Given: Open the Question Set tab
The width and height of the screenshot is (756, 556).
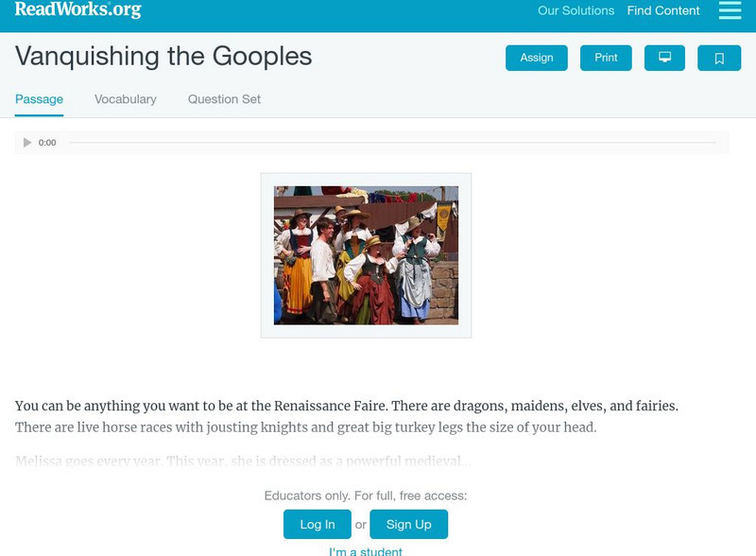Looking at the screenshot, I should 224,99.
